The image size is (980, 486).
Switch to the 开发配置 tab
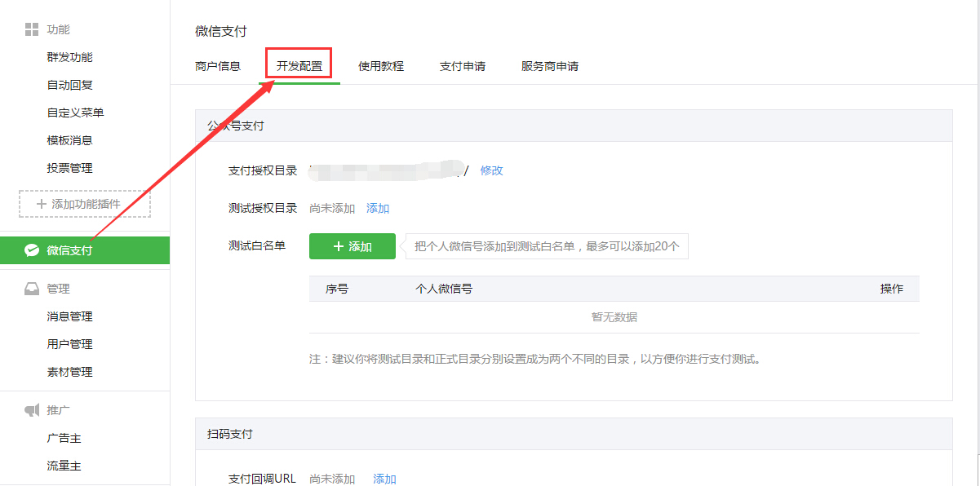[x=299, y=66]
